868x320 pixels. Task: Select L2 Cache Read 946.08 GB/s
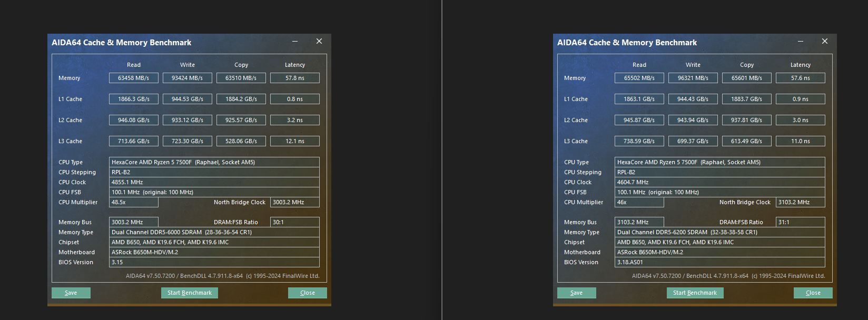click(x=134, y=120)
